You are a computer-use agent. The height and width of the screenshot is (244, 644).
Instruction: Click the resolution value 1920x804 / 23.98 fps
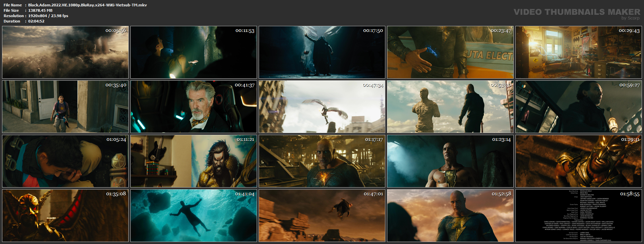48,16
